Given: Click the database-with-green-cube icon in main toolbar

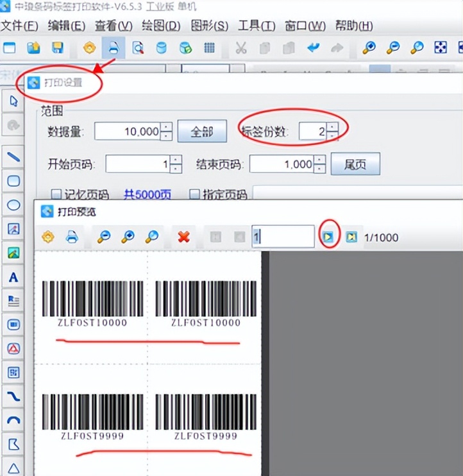Looking at the screenshot, I should pos(185,47).
